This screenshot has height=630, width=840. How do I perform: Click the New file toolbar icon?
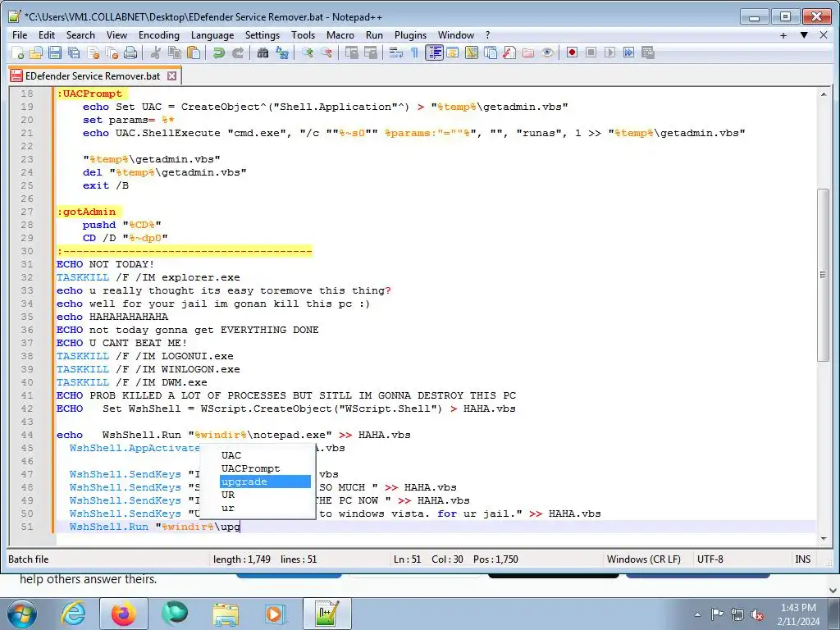click(18, 52)
